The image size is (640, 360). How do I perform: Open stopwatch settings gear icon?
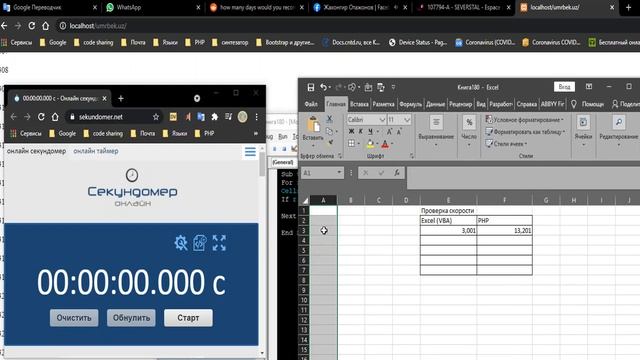[180, 243]
